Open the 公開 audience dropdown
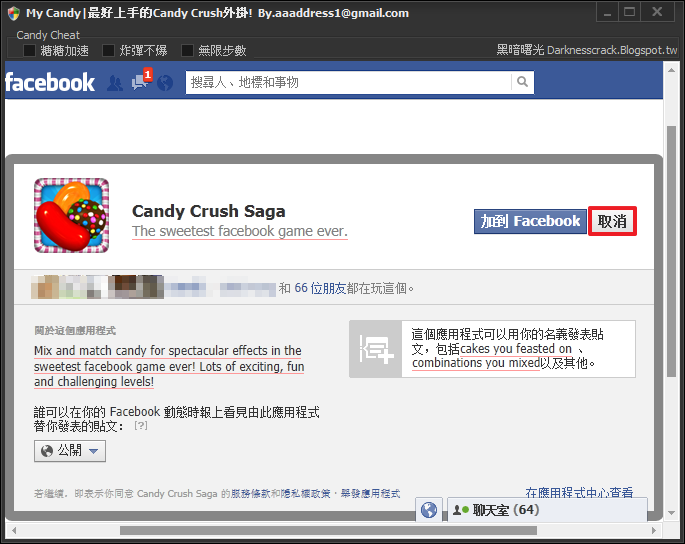Screen dimensions: 685x544 pyautogui.click(x=70, y=450)
